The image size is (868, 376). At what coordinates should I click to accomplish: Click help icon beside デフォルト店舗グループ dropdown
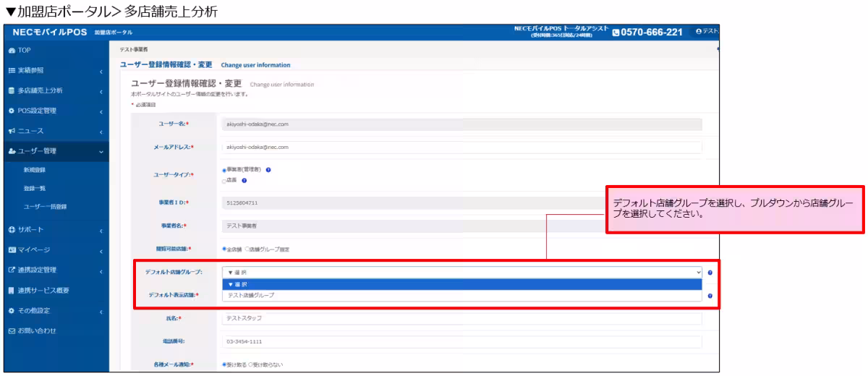point(710,273)
